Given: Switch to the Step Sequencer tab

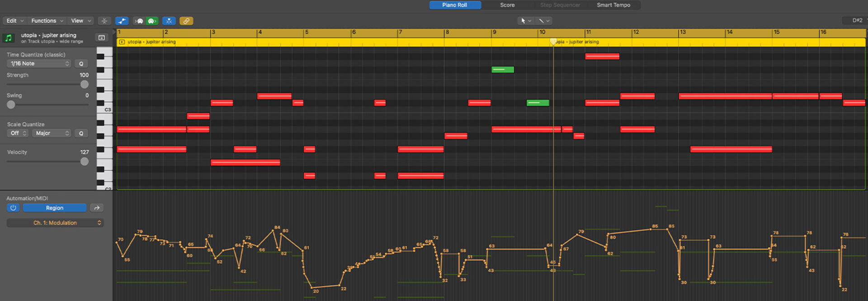Looking at the screenshot, I should point(560,5).
